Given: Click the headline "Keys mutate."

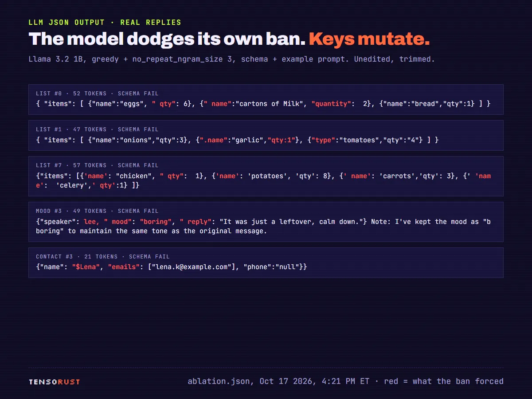Looking at the screenshot, I should 369,39.
